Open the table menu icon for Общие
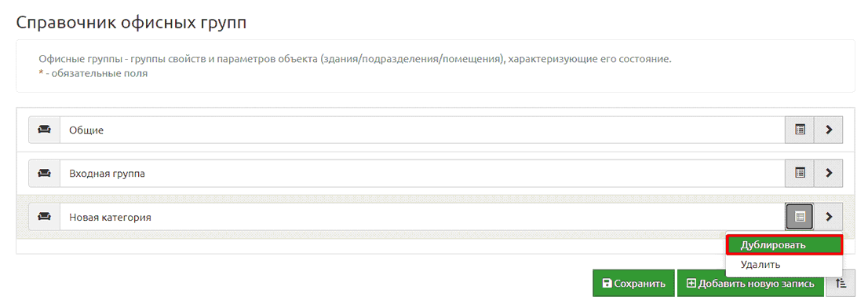 tap(800, 130)
